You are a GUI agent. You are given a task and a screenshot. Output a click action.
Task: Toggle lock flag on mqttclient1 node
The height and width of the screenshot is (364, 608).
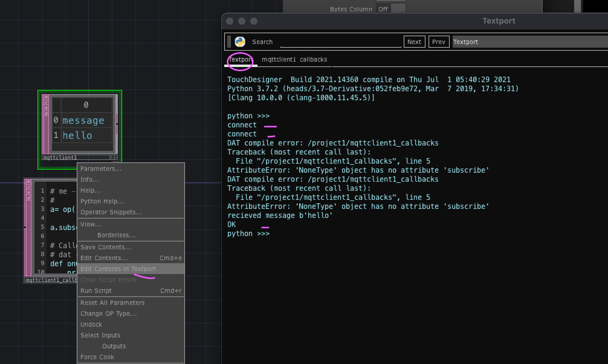click(46, 113)
